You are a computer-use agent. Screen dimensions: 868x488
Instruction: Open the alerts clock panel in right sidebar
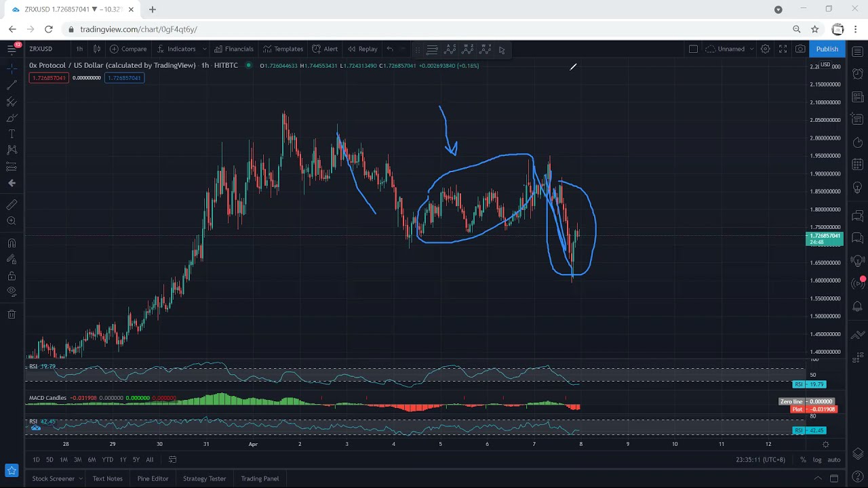pos(858,73)
